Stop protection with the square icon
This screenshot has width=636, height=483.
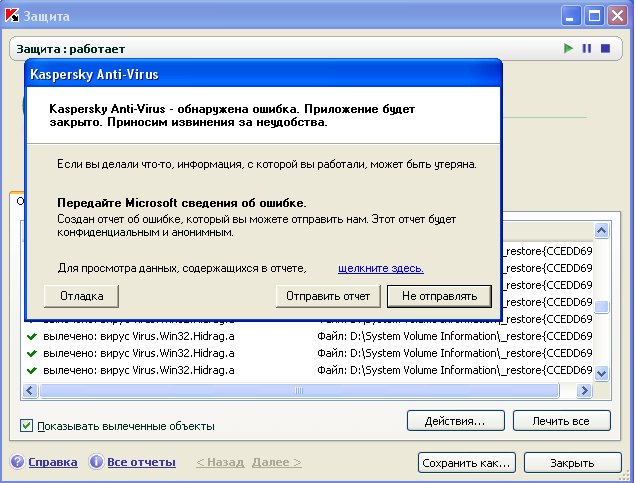coord(605,48)
